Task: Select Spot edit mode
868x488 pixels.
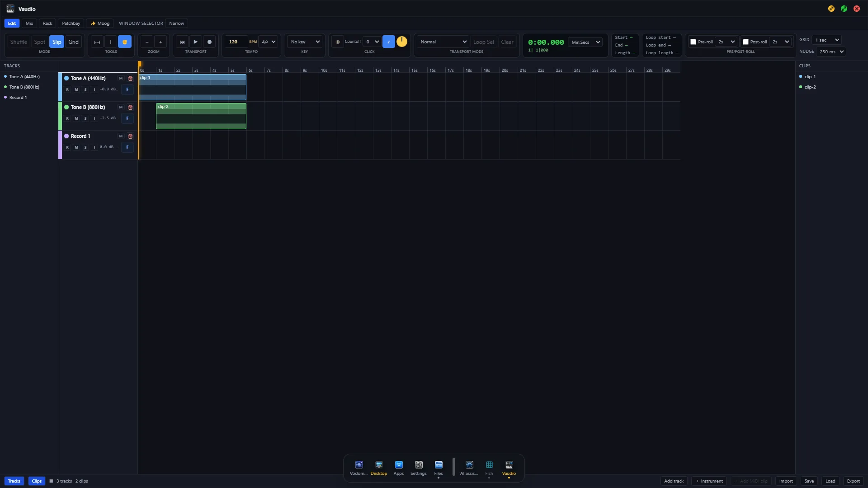Action: click(40, 42)
